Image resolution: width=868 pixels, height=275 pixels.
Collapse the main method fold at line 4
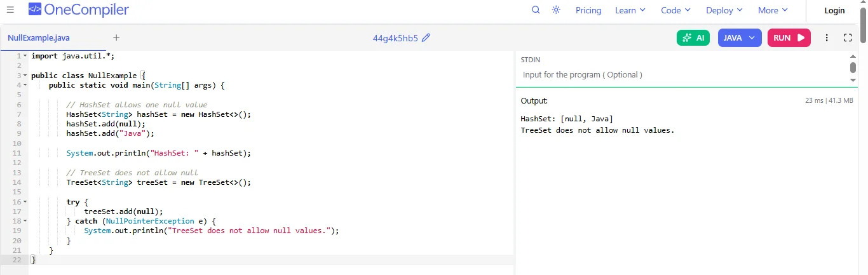[x=25, y=85]
